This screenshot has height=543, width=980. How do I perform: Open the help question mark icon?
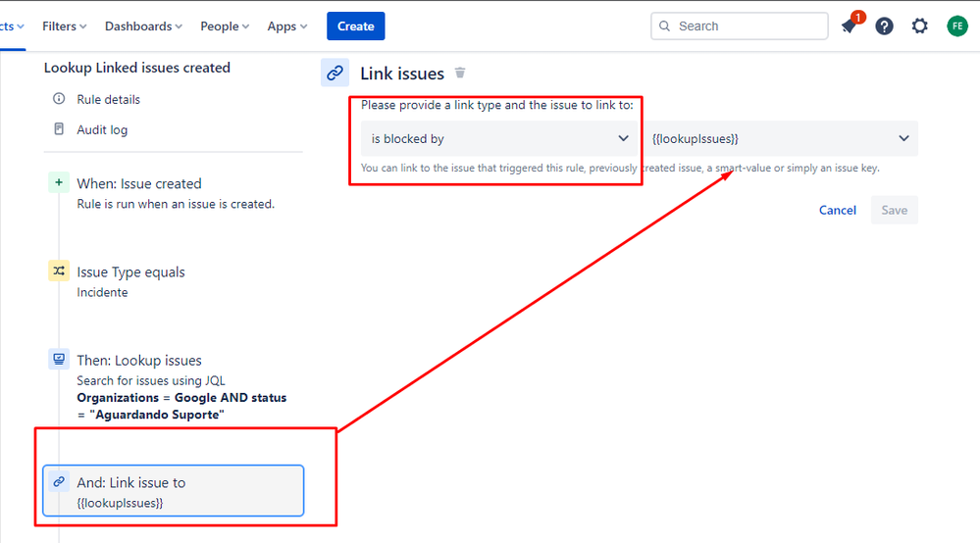(884, 26)
